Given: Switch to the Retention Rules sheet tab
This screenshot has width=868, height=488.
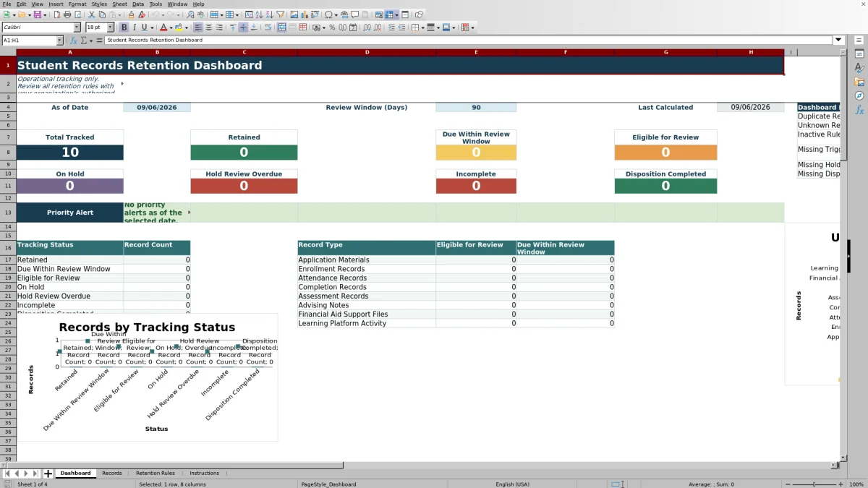Looking at the screenshot, I should (x=156, y=474).
